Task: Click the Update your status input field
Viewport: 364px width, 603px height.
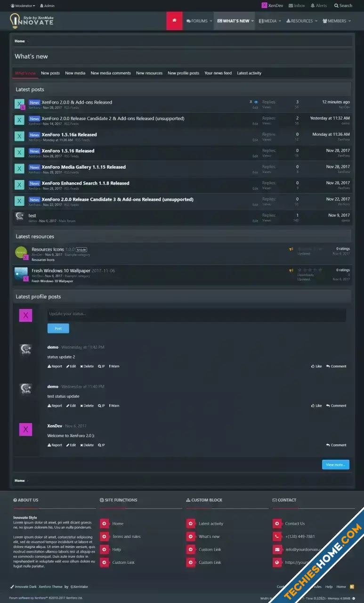Action: click(x=196, y=315)
